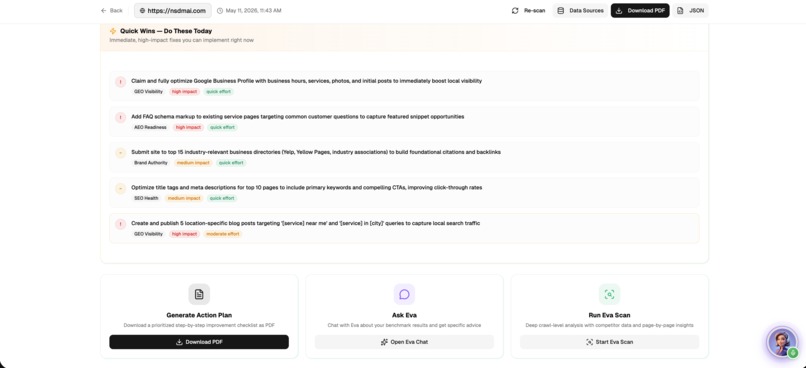Click the moderate effort tag

[x=223, y=234]
